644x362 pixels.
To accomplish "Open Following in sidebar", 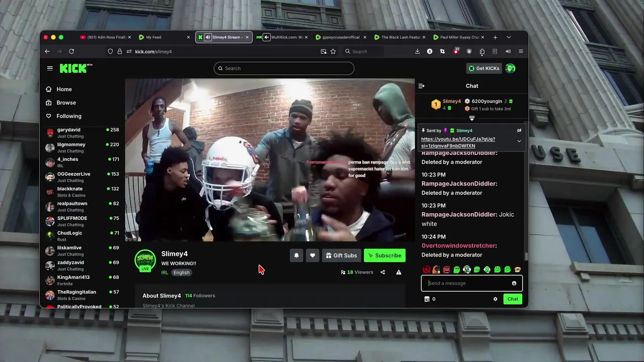I will (x=63, y=116).
